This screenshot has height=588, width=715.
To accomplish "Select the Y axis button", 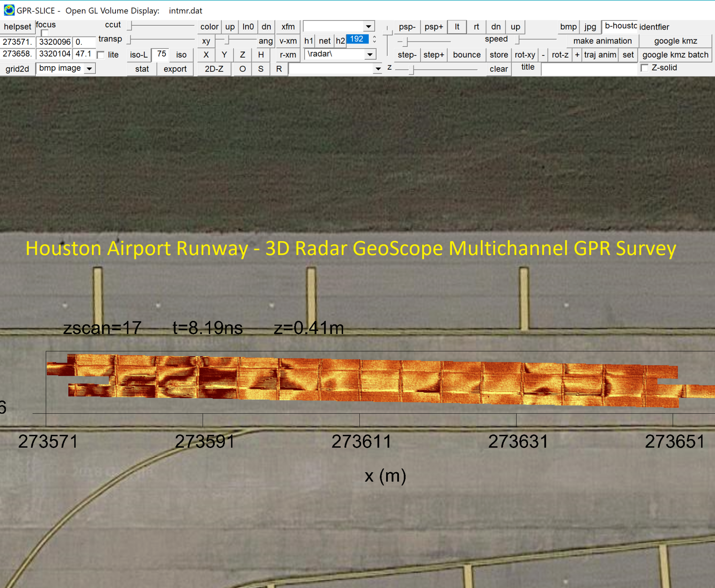I will [224, 55].
